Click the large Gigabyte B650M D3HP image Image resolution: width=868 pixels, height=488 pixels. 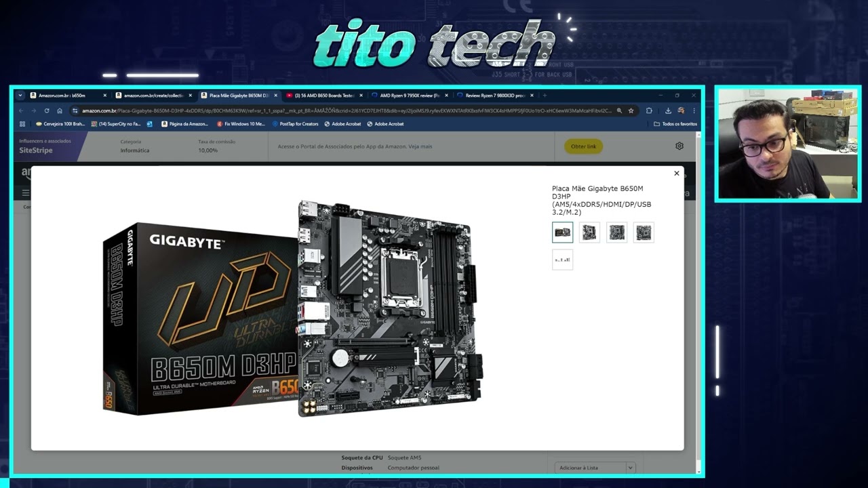(293, 308)
